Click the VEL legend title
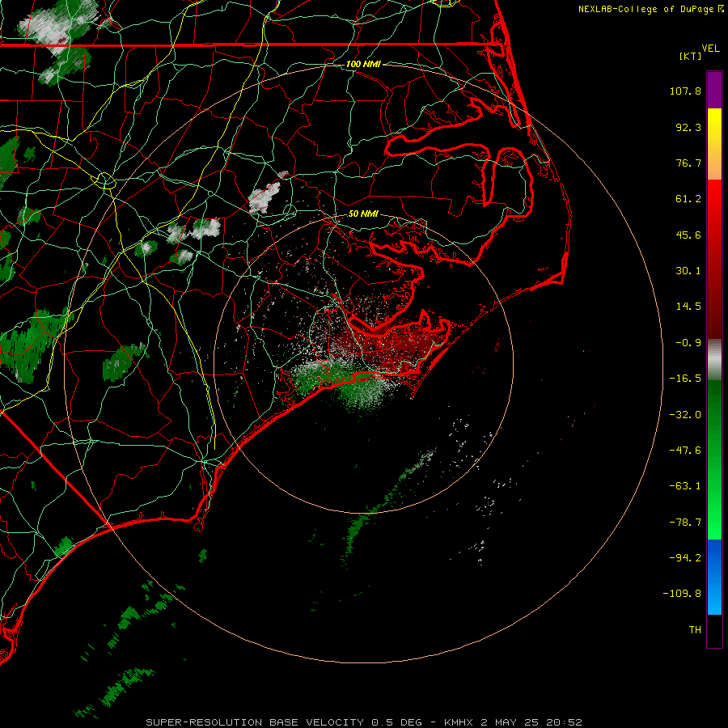The height and width of the screenshot is (728, 728). point(711,49)
